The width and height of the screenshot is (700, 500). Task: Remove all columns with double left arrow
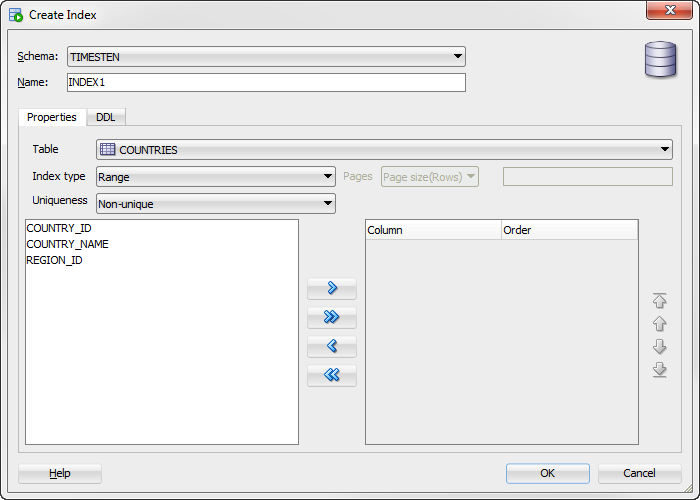(x=332, y=375)
